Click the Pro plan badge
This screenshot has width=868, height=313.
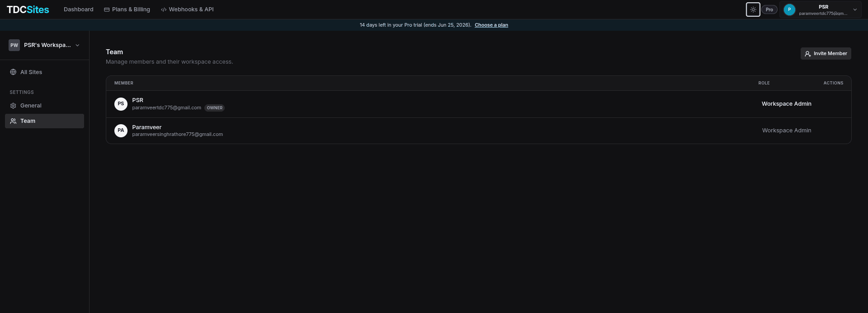[769, 9]
